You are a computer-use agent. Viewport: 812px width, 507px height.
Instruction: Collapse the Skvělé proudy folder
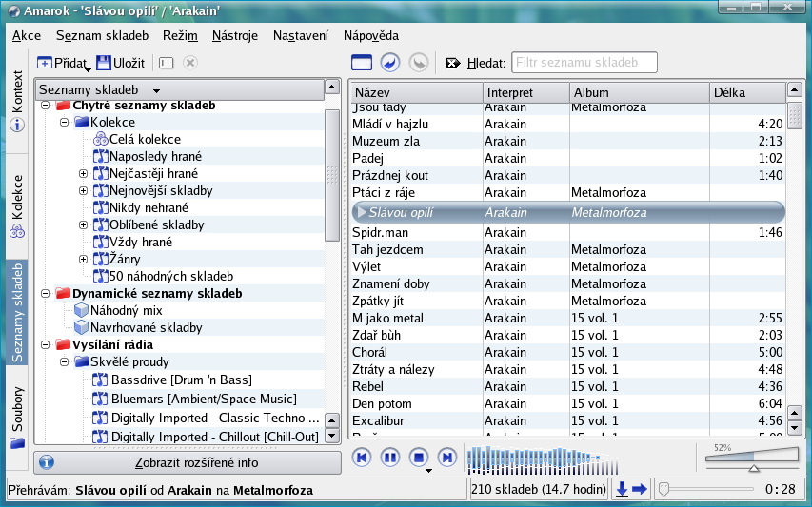64,361
